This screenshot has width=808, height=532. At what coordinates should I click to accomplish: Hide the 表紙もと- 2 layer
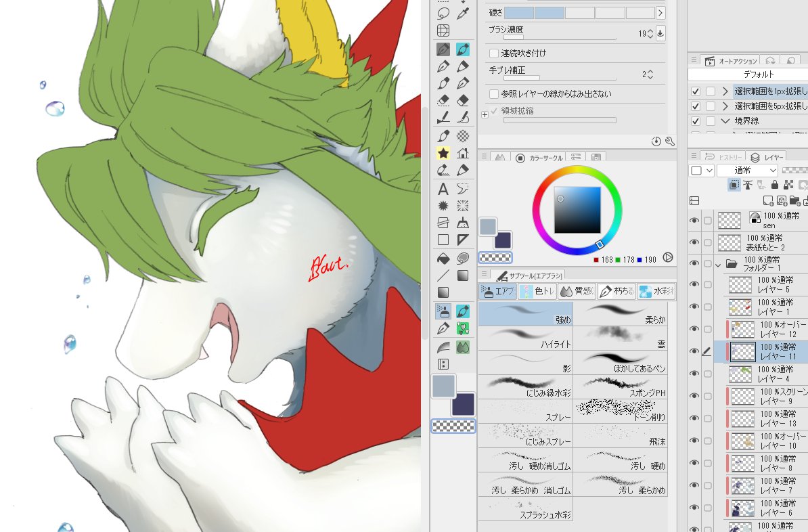click(694, 242)
